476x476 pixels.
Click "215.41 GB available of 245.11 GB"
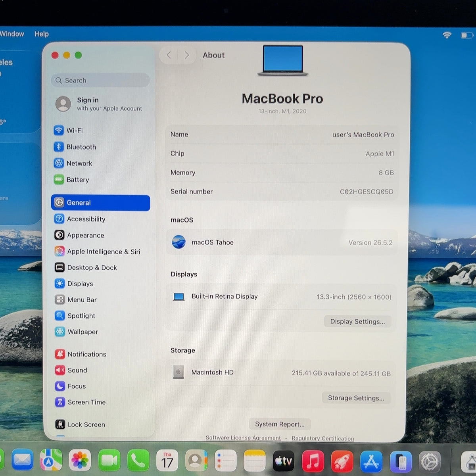(341, 373)
